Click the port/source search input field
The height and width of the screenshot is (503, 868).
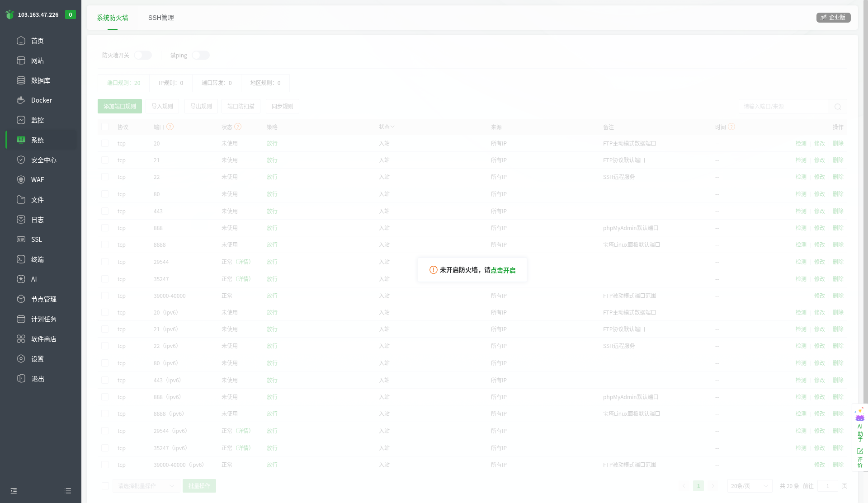click(x=783, y=107)
